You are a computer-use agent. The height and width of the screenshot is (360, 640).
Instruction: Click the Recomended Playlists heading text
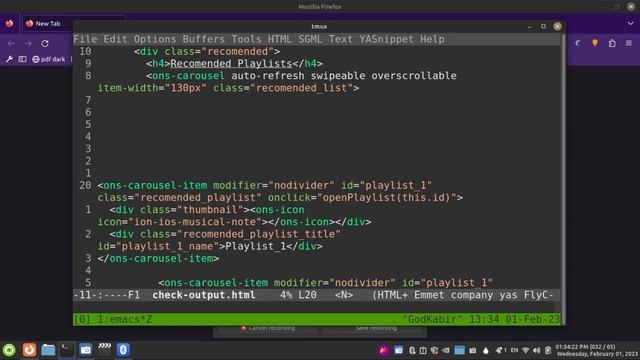(231, 64)
